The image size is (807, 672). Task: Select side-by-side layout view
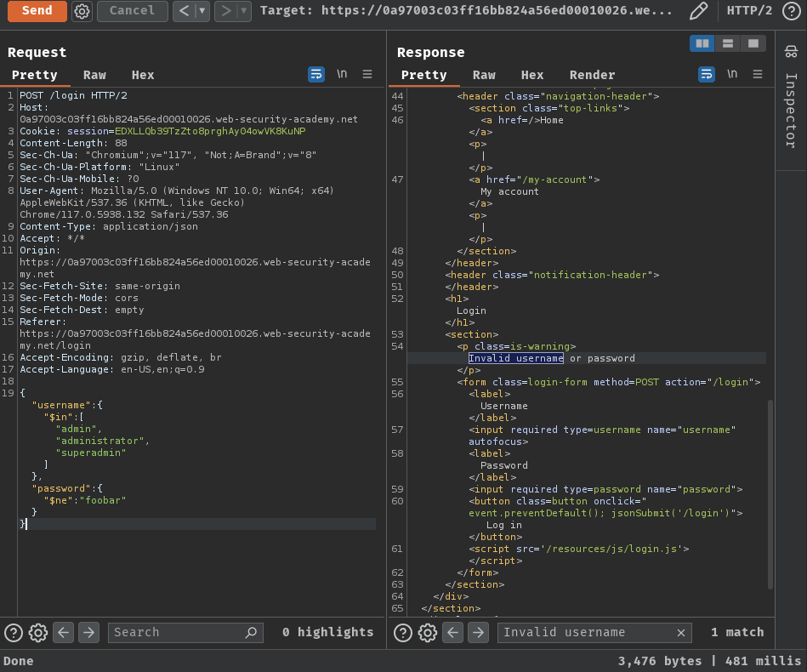click(702, 43)
